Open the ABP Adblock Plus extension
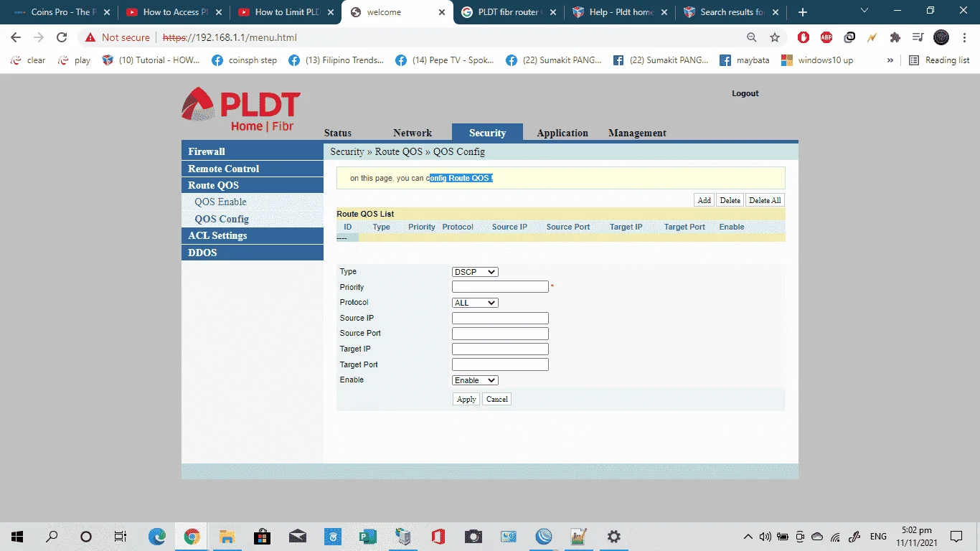The image size is (980, 551). coord(826,37)
